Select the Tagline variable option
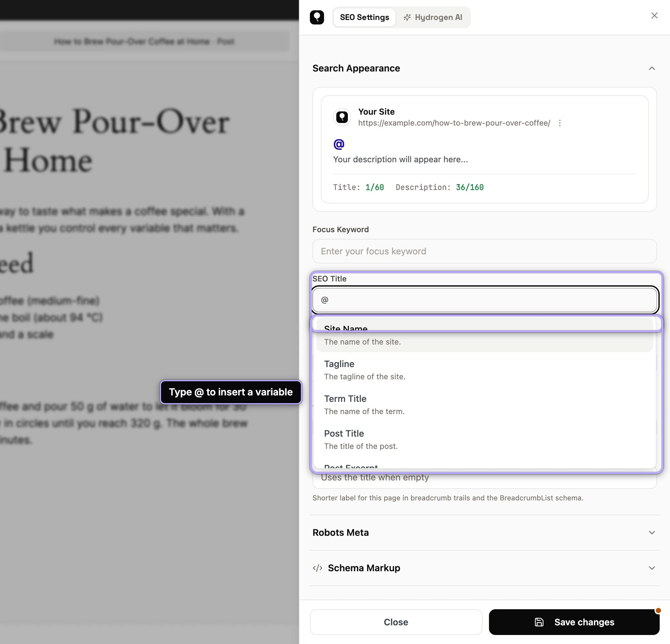 click(x=484, y=370)
